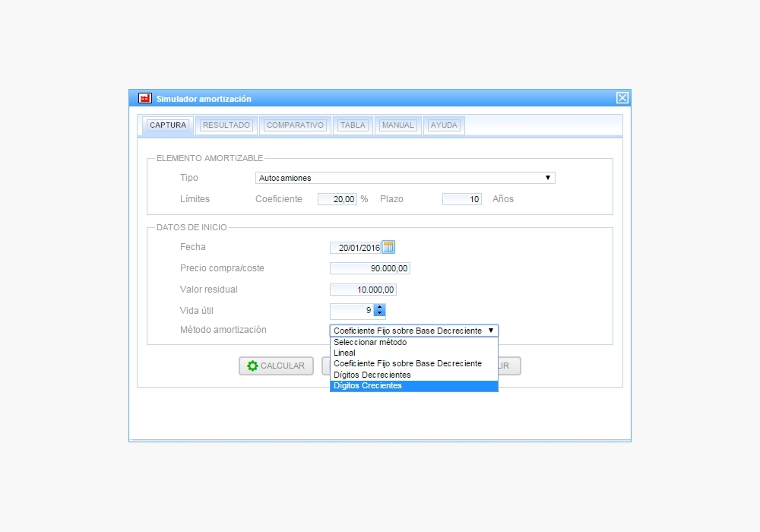The width and height of the screenshot is (760, 532).
Task: Open the COMPARATIVO tab
Action: tap(295, 125)
